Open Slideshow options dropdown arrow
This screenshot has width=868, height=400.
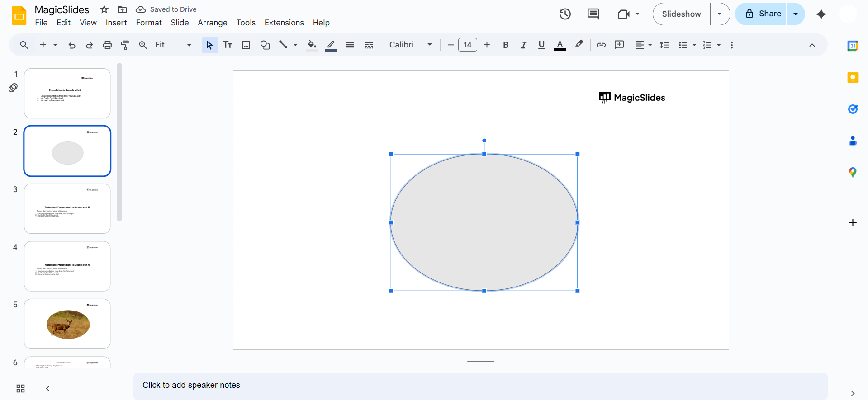(x=720, y=14)
